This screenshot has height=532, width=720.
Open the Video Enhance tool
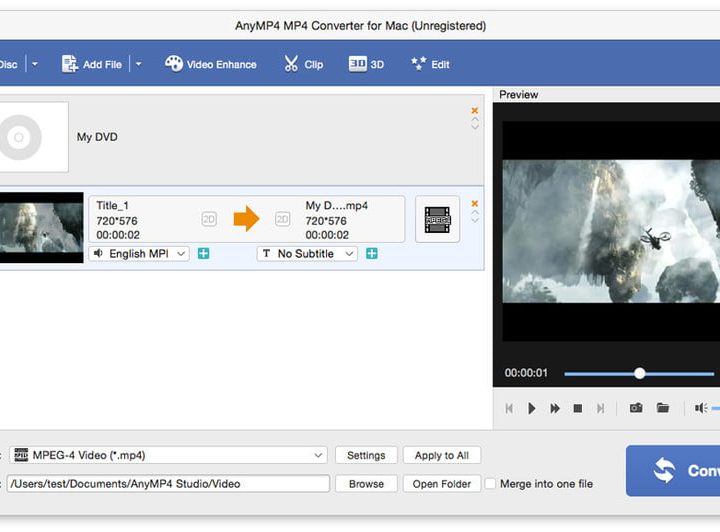[x=211, y=64]
